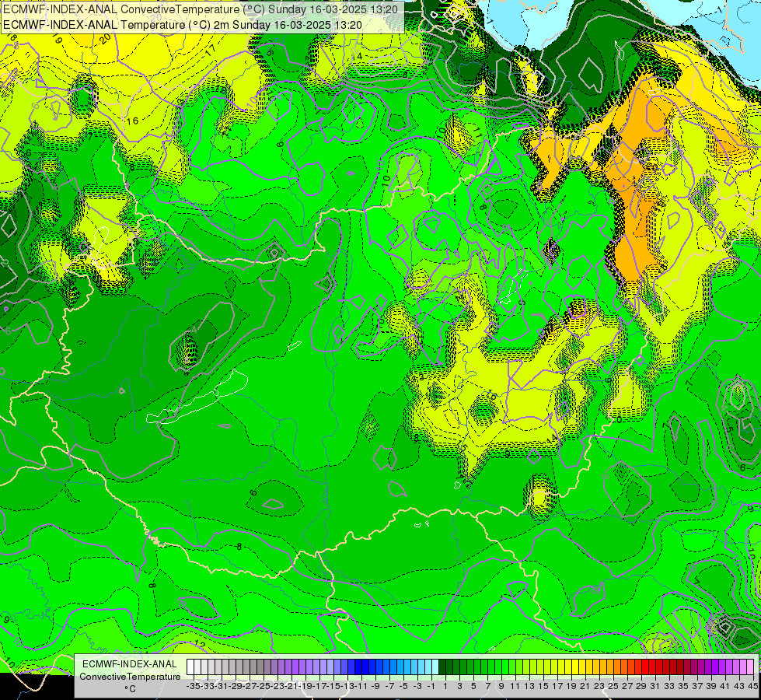Click the ConvectiveTemperature title line at the top
Screen dimensions: 761x700
point(201,9)
